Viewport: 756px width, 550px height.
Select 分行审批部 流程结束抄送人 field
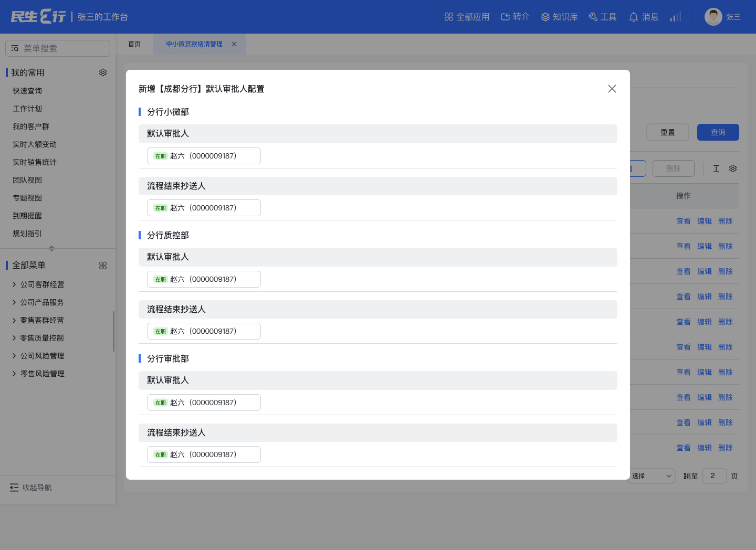204,454
